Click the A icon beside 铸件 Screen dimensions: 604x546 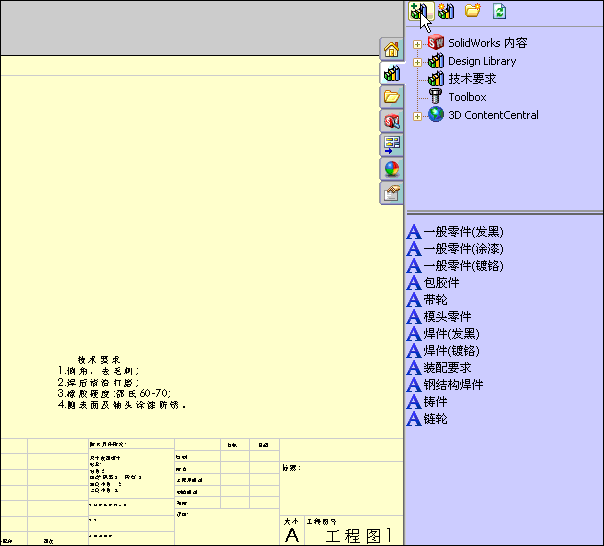414,402
